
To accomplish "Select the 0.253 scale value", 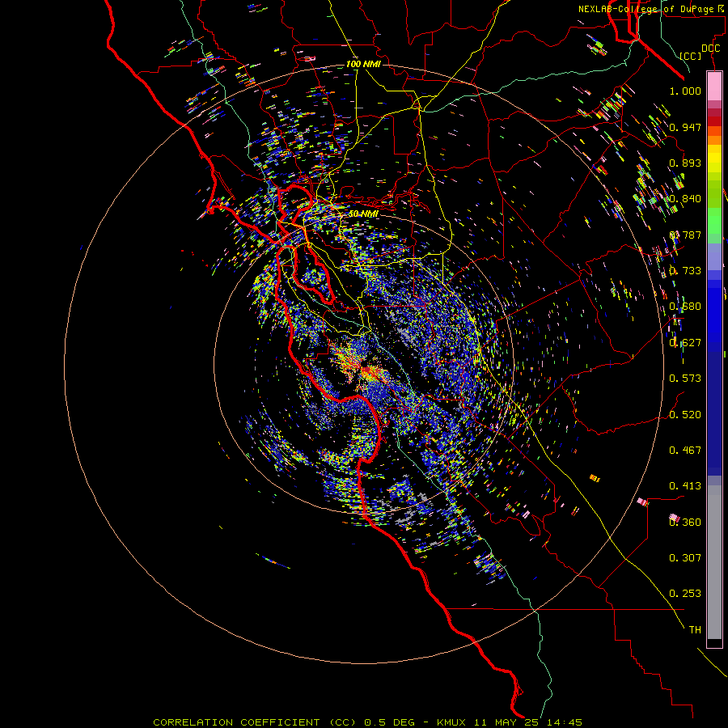I will click(x=685, y=594).
